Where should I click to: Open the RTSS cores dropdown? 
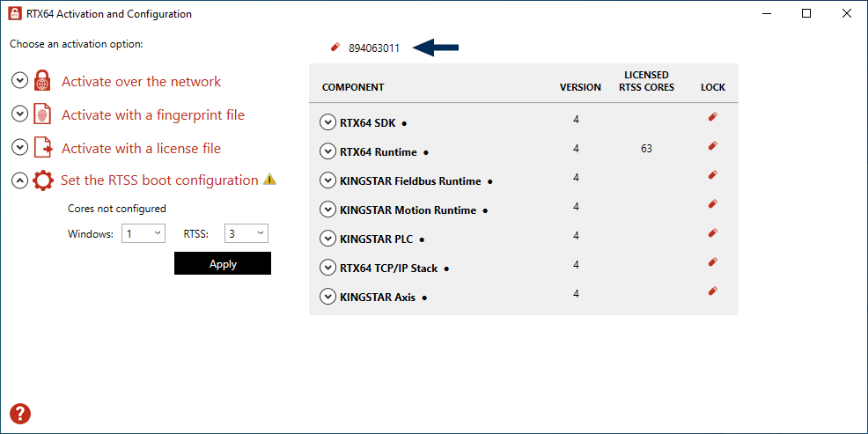coord(246,233)
